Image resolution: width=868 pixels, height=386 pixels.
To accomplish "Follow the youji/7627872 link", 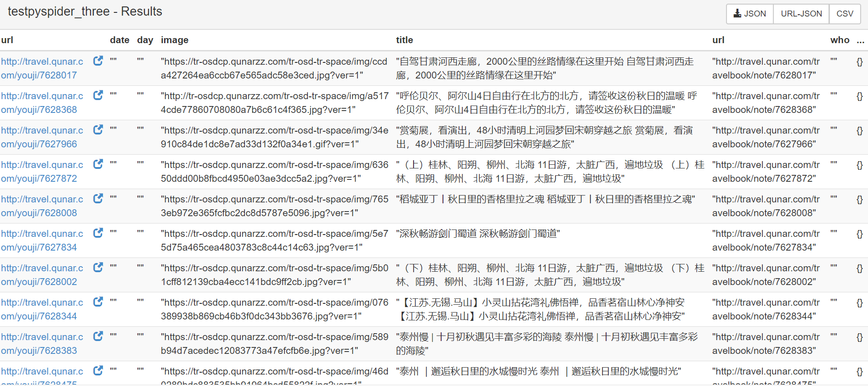I will point(42,172).
